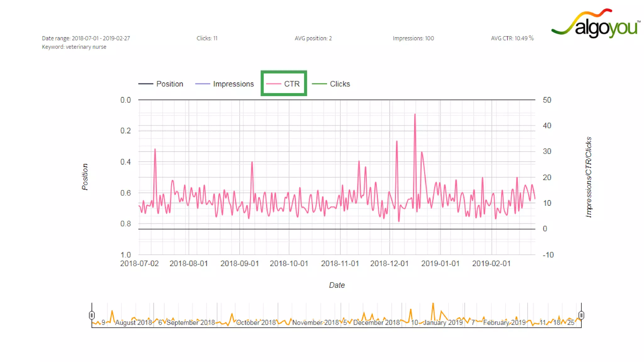Click the Keyword: veterinary nurse text

coord(74,47)
